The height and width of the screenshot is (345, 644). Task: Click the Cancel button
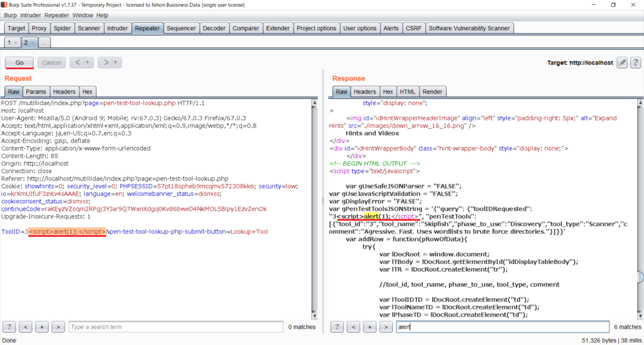52,62
